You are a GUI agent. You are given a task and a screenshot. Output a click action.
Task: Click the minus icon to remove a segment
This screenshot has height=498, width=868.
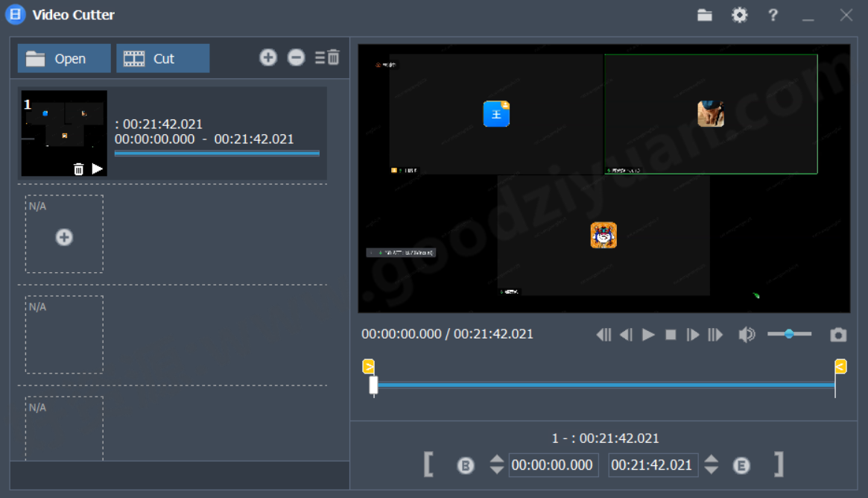point(296,57)
